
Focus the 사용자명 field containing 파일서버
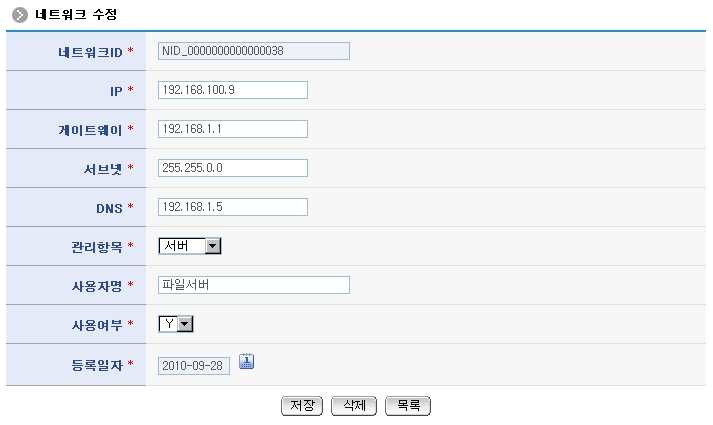254,285
